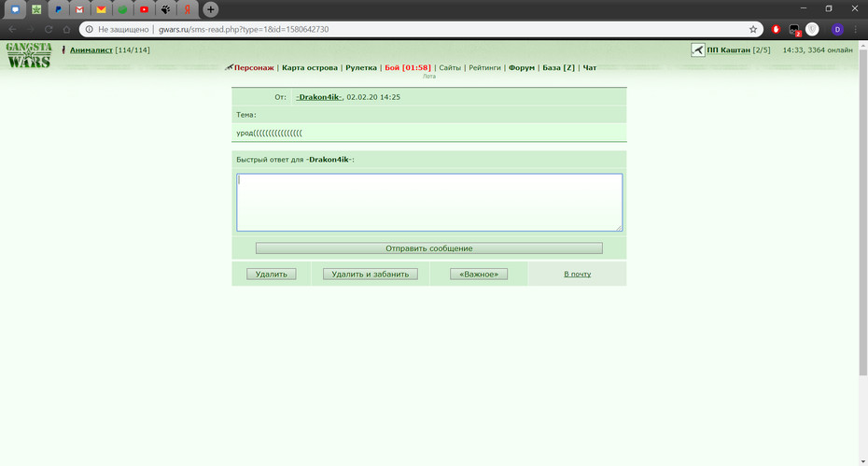868x466 pixels.
Task: Go back with the browser back arrow
Action: point(13,29)
